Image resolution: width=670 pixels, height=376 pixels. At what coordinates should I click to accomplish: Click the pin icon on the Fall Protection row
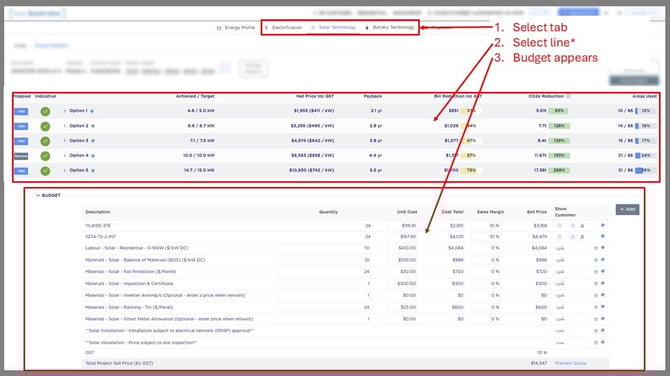pyautogui.click(x=603, y=271)
